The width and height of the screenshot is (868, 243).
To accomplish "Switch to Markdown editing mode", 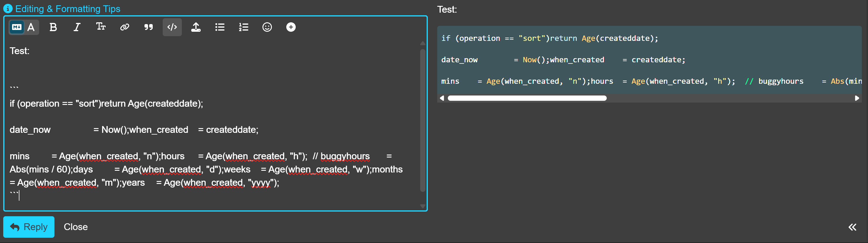I will [x=17, y=27].
